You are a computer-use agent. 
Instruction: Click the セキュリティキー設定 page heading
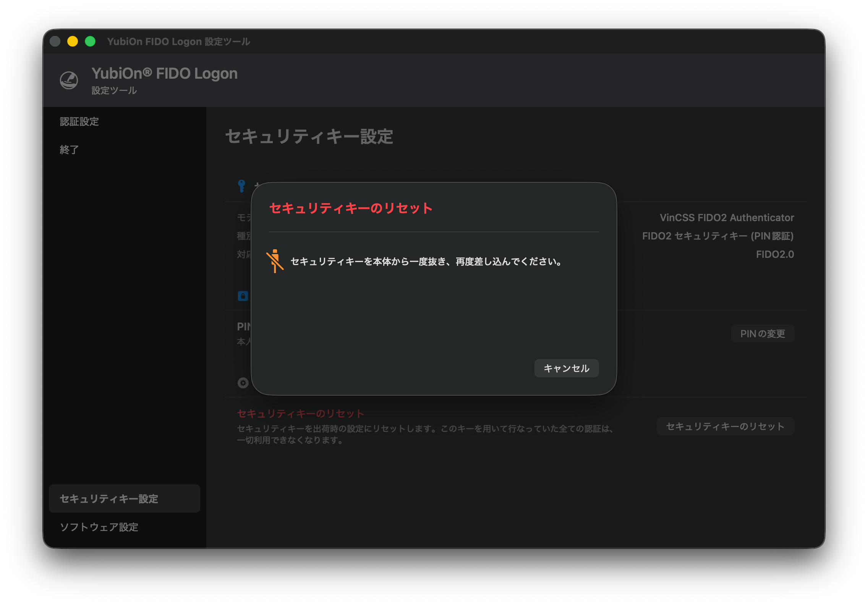pyautogui.click(x=309, y=136)
